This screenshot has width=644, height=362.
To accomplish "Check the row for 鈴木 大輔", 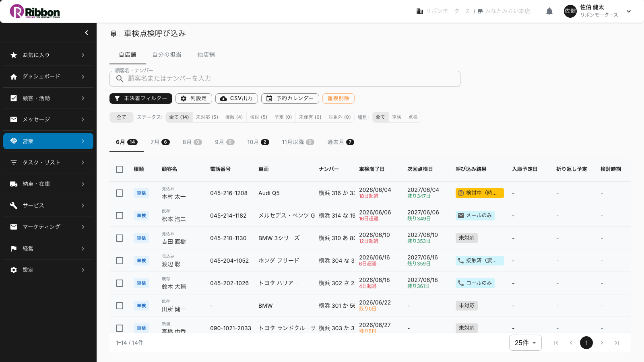I will tap(120, 283).
